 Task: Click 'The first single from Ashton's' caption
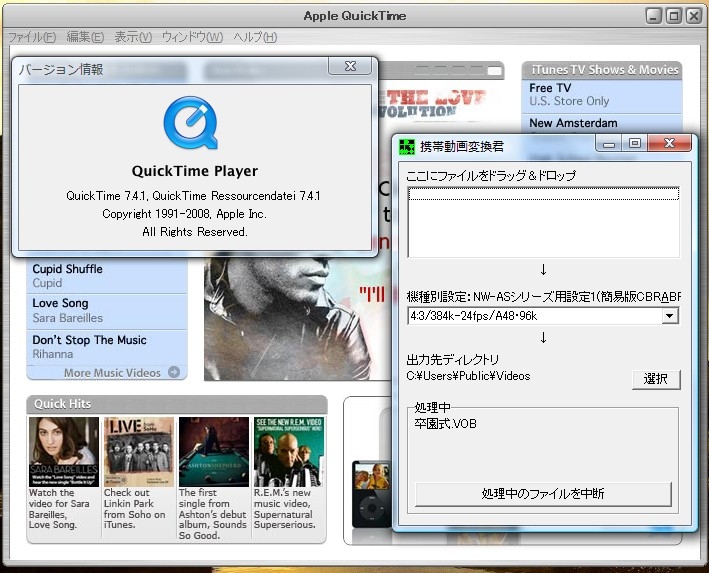(x=213, y=514)
